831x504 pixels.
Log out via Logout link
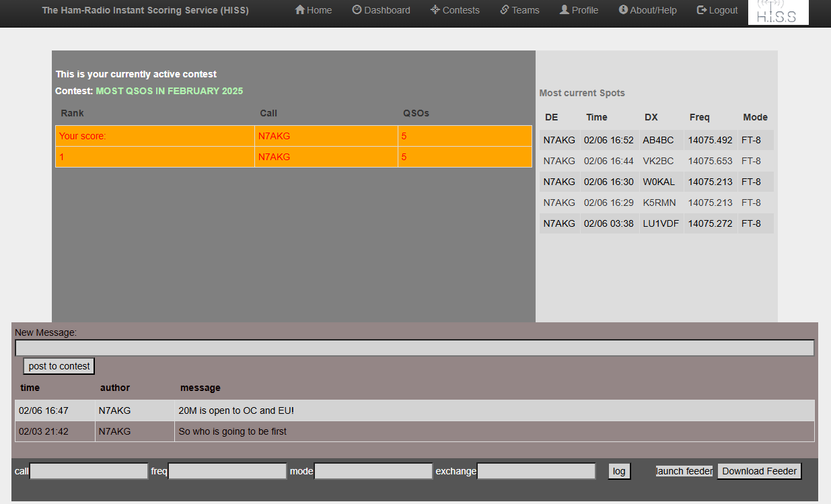(717, 10)
